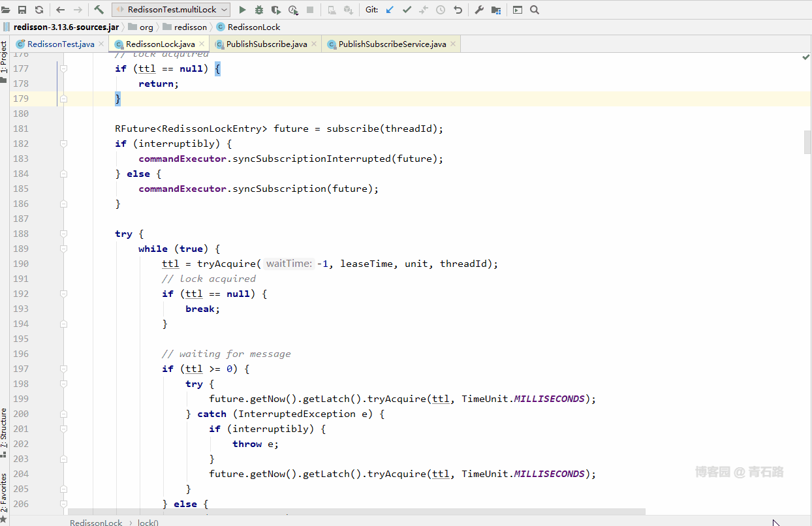Collapse code fold at line 177

click(x=64, y=69)
